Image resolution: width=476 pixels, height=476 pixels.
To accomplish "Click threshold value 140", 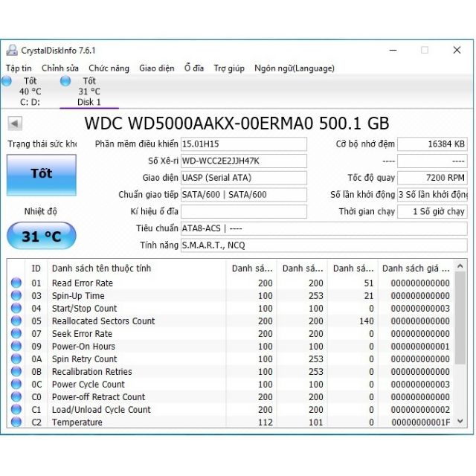I will click(x=367, y=321).
